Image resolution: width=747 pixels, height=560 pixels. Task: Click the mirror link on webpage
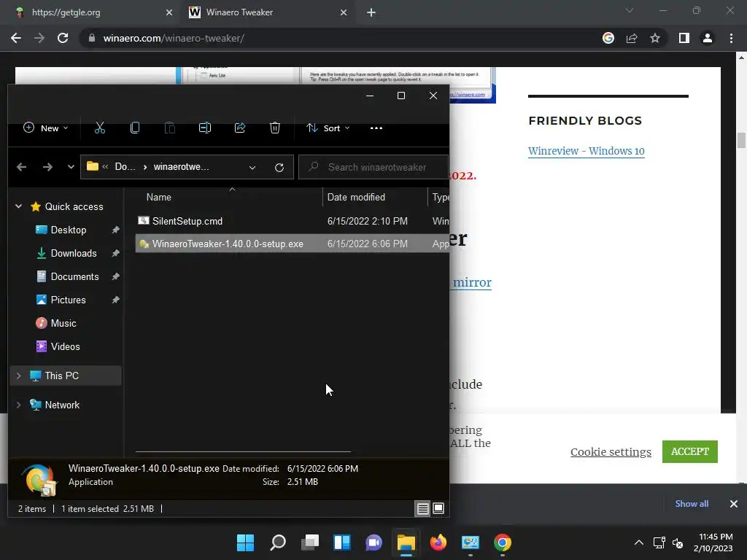coord(472,282)
